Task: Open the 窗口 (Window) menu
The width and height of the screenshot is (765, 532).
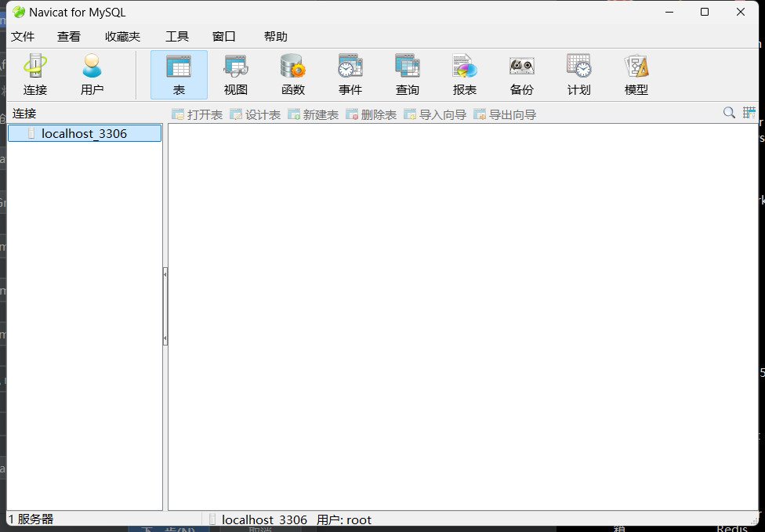Action: (x=224, y=37)
